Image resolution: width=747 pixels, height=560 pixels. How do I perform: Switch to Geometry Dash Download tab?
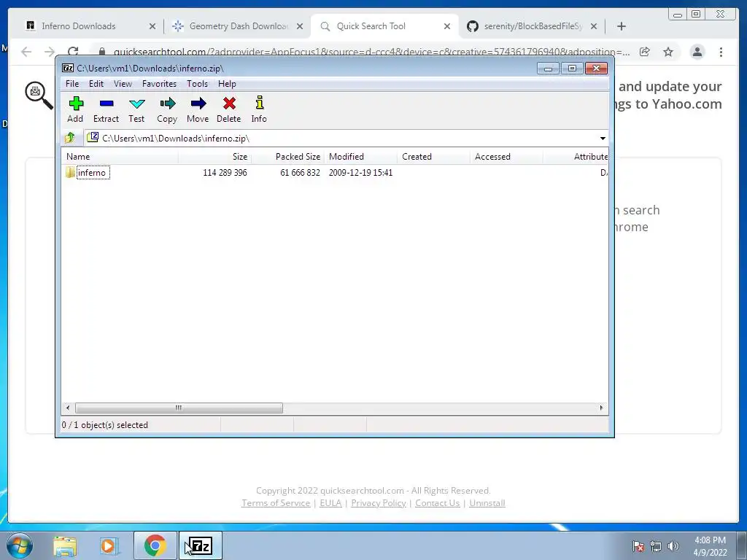click(239, 26)
